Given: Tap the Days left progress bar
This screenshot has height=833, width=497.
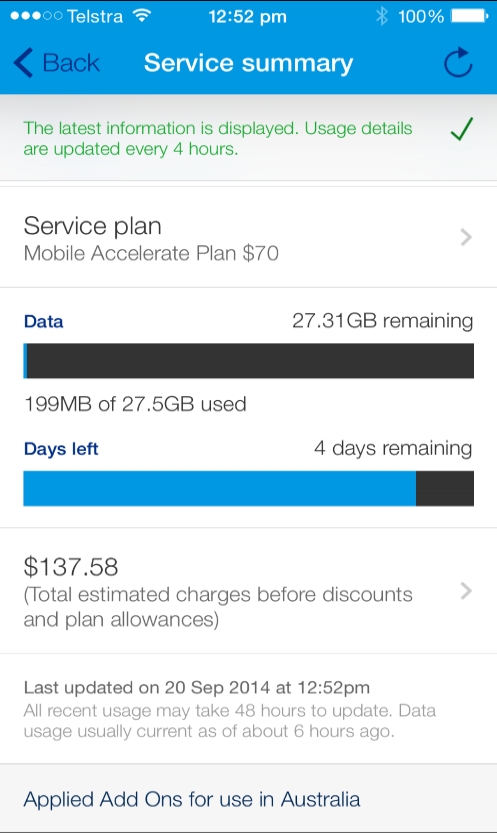Looking at the screenshot, I should pos(248,488).
